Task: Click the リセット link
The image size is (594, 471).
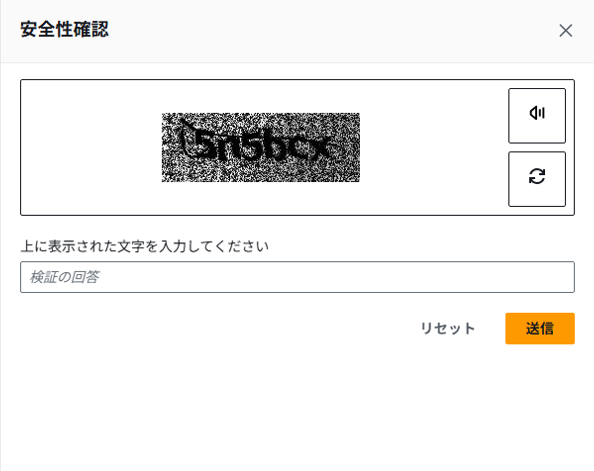Action: pos(448,329)
